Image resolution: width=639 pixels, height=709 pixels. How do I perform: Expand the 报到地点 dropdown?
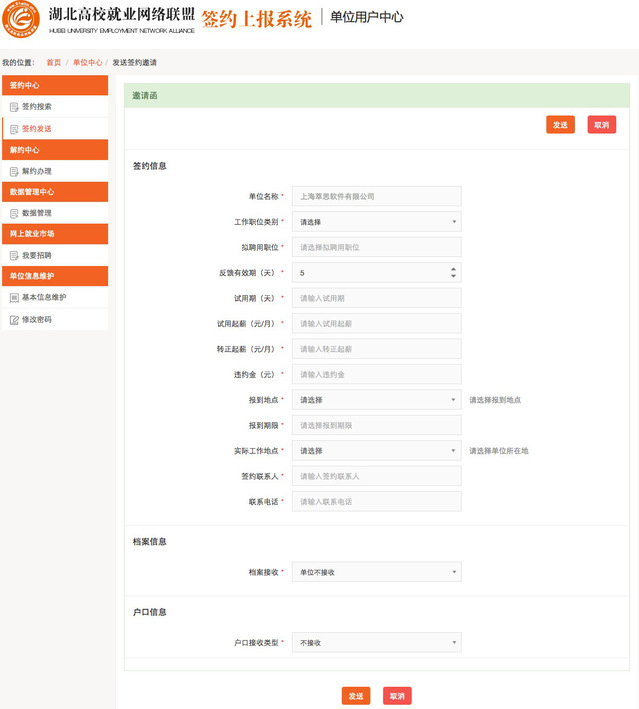tap(376, 400)
